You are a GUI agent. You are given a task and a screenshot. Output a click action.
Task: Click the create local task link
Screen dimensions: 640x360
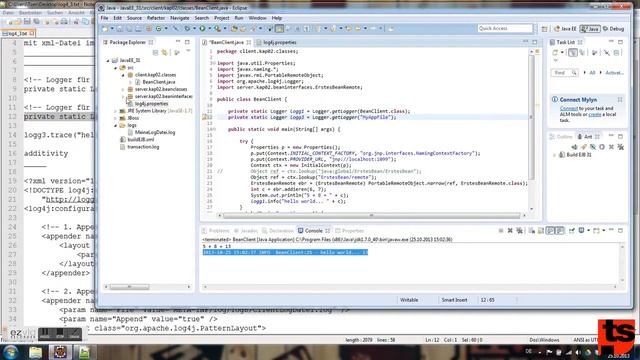pos(595,115)
